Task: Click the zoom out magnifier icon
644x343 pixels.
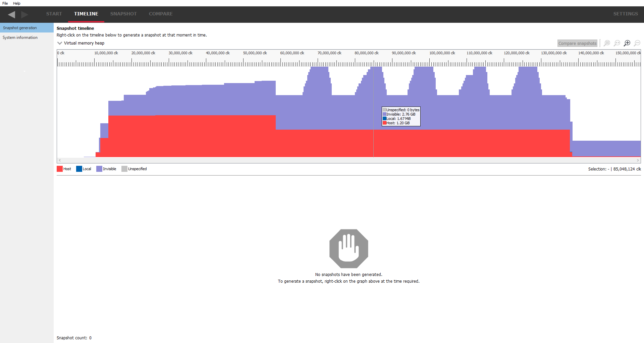Action: 637,43
